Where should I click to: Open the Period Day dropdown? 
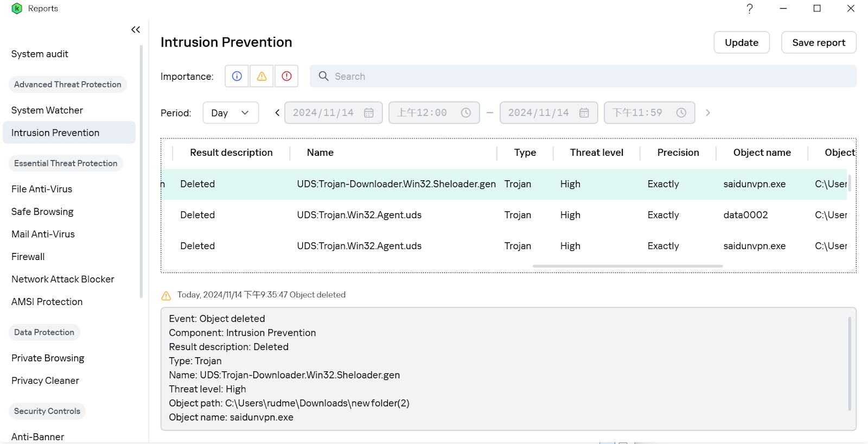pos(231,113)
